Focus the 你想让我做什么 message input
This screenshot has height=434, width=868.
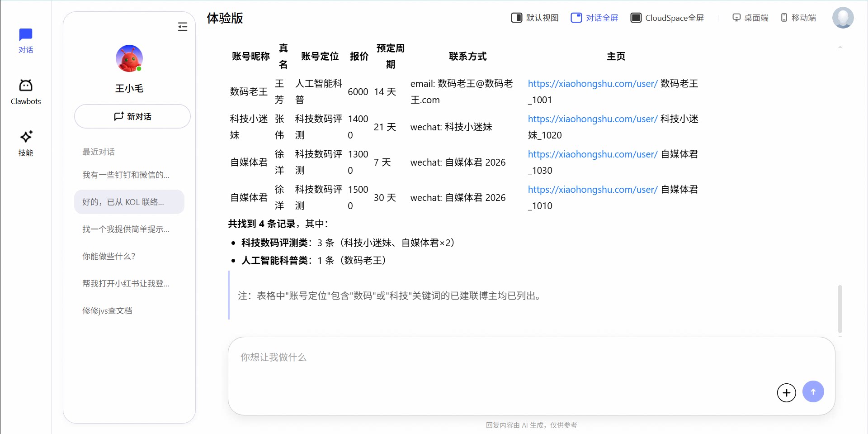pos(497,367)
